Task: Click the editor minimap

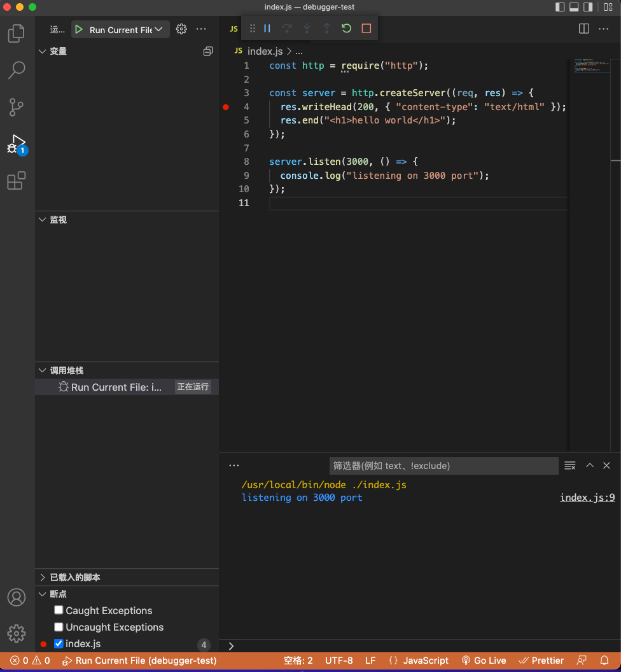Action: click(593, 67)
